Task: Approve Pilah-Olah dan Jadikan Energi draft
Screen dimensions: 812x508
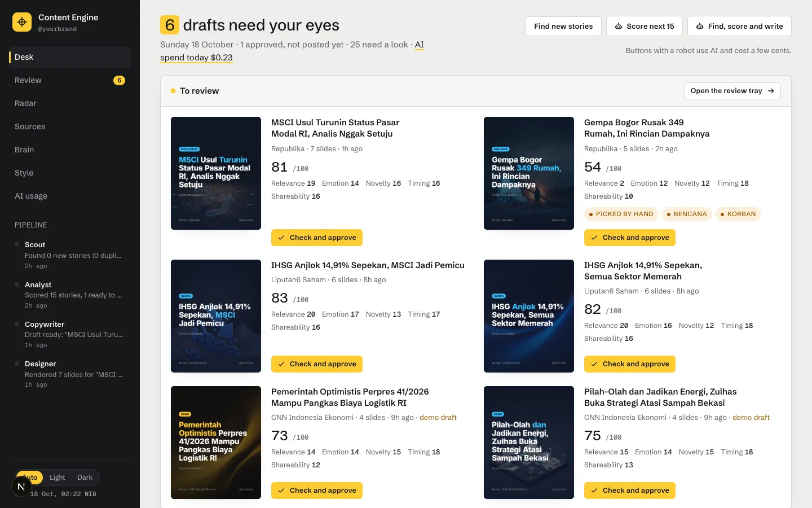Action: (630, 491)
